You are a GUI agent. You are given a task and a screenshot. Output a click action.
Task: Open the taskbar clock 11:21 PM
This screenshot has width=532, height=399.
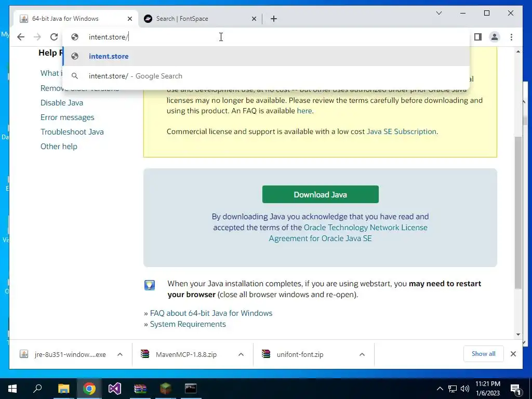click(487, 389)
